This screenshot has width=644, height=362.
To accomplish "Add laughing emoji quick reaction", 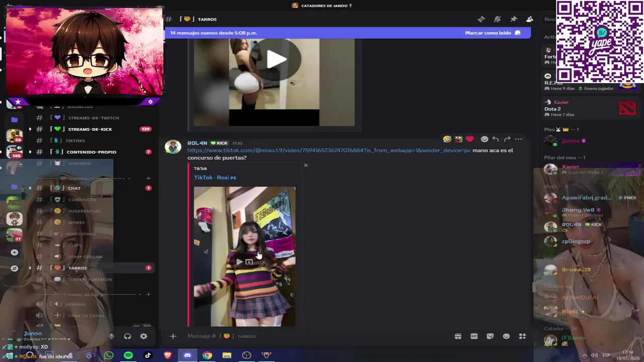I will pyautogui.click(x=447, y=139).
